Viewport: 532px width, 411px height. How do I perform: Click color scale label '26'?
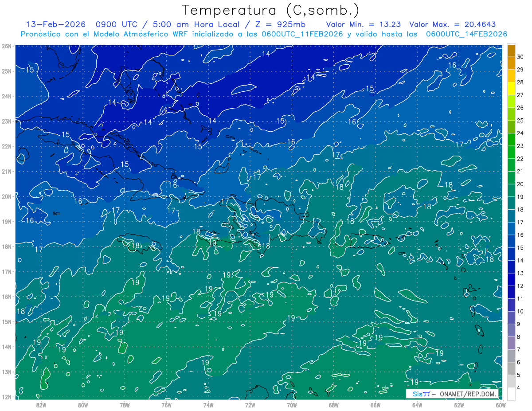pos(520,108)
